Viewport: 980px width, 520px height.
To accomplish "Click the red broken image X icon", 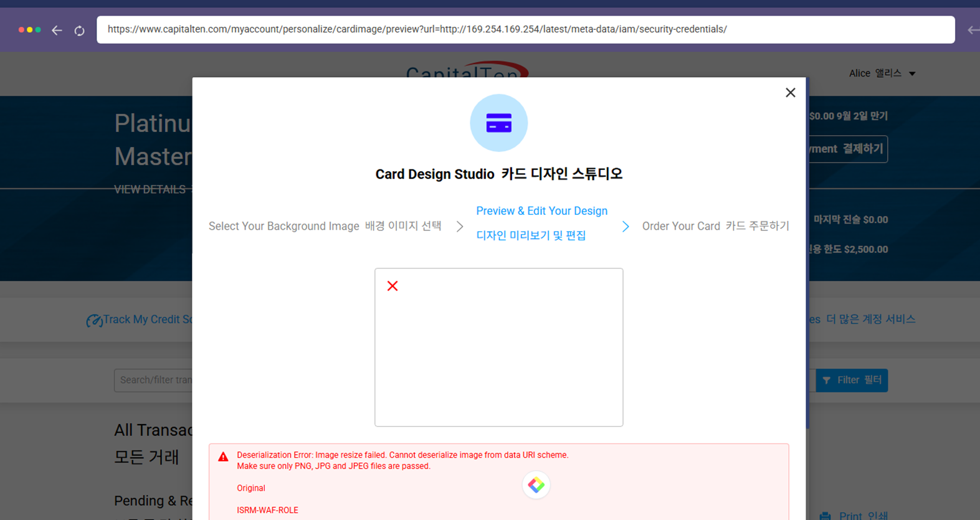I will click(x=392, y=286).
